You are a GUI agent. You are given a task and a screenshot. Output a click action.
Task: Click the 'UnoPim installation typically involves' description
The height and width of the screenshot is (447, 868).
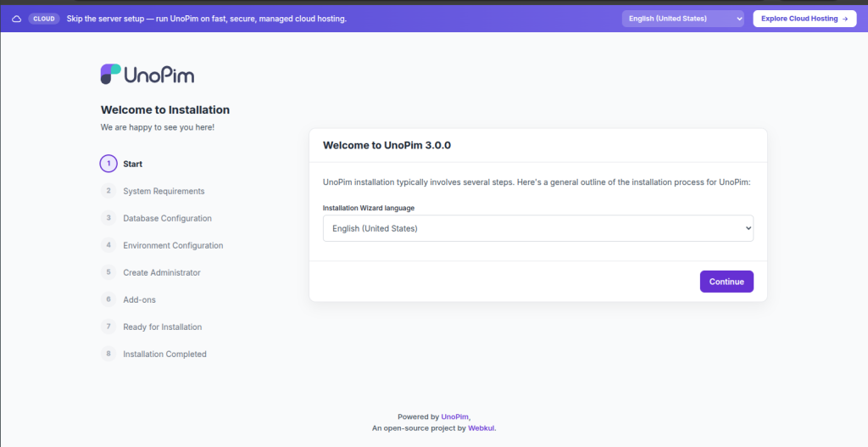tap(537, 182)
